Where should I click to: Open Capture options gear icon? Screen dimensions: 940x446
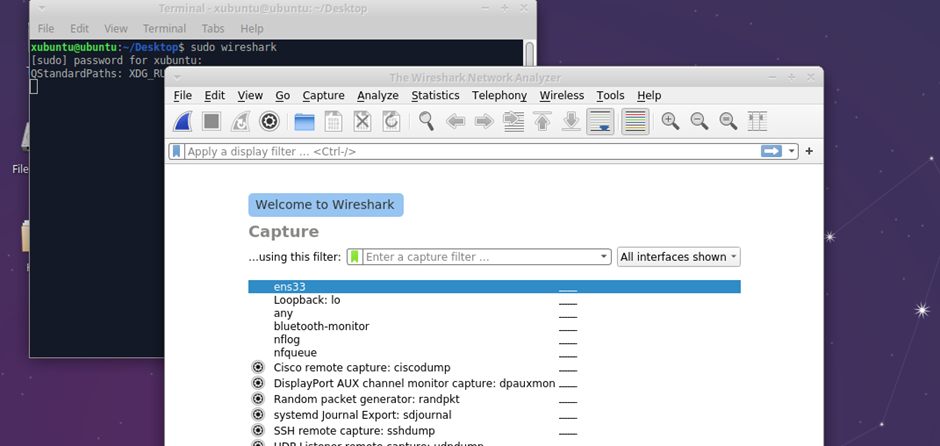[269, 122]
